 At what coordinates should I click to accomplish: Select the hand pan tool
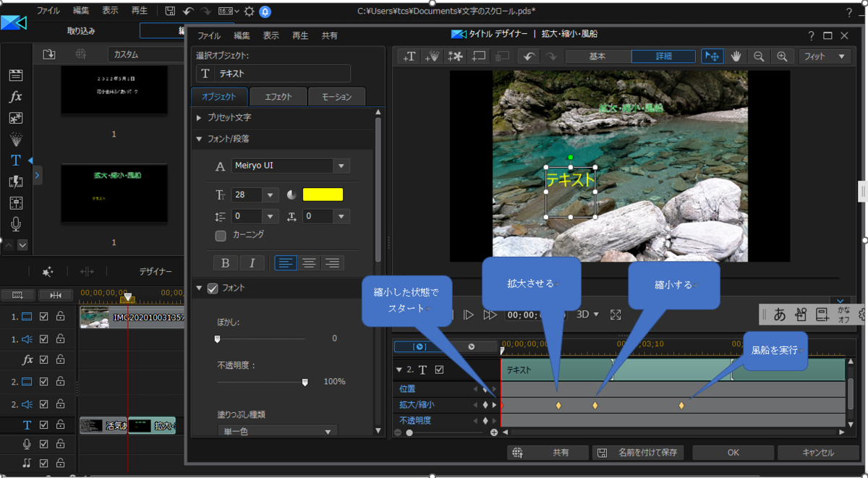736,56
